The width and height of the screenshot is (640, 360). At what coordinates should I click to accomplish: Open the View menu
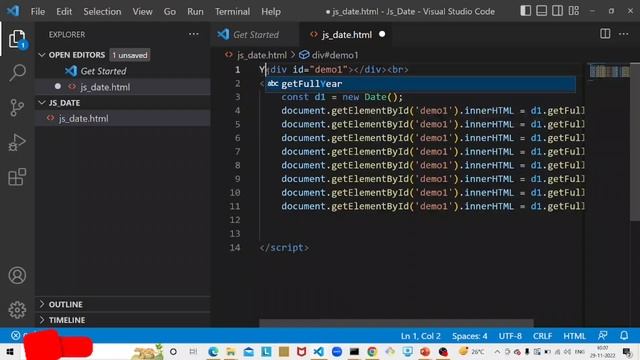tap(142, 11)
